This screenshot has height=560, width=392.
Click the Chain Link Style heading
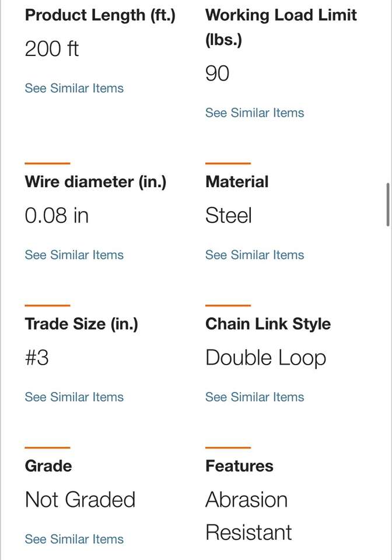268,324
